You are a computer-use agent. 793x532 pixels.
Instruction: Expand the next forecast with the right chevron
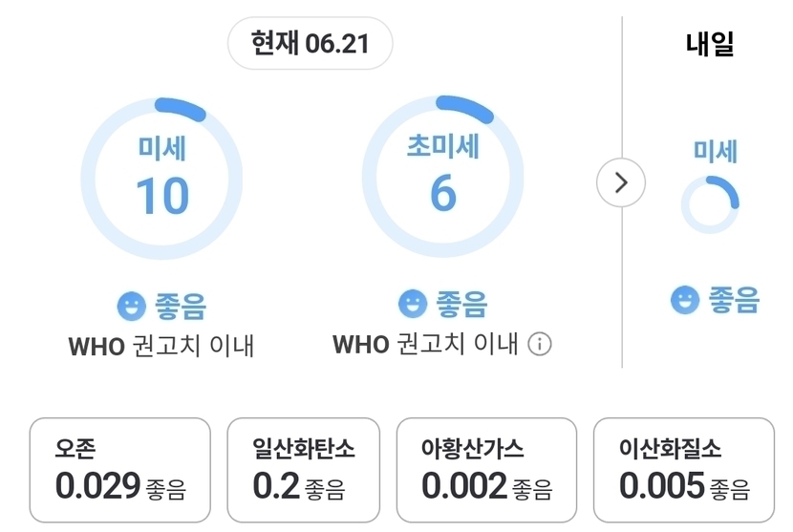621,182
